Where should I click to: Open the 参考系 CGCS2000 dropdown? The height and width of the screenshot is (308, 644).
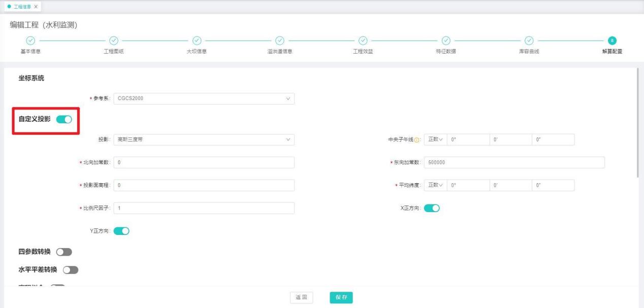click(x=204, y=98)
